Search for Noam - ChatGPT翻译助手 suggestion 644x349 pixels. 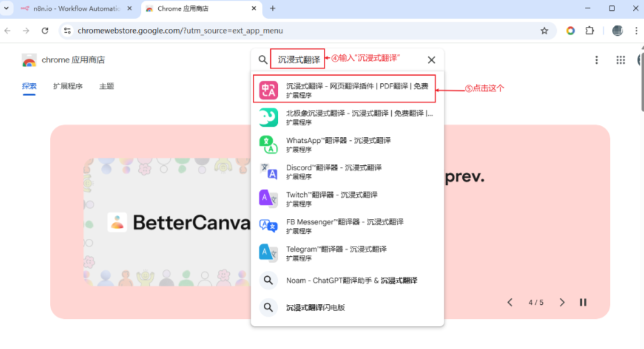[348, 280]
